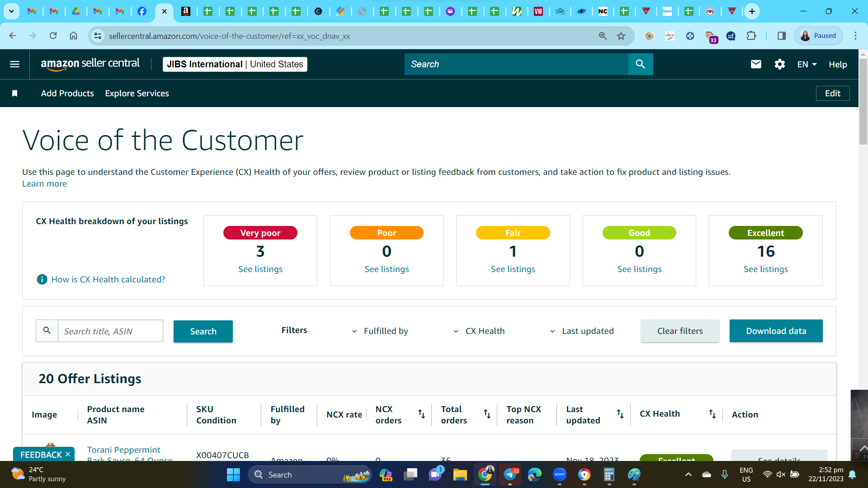Expand the CX Health filter dropdown
This screenshot has width=868, height=488.
coord(479,331)
